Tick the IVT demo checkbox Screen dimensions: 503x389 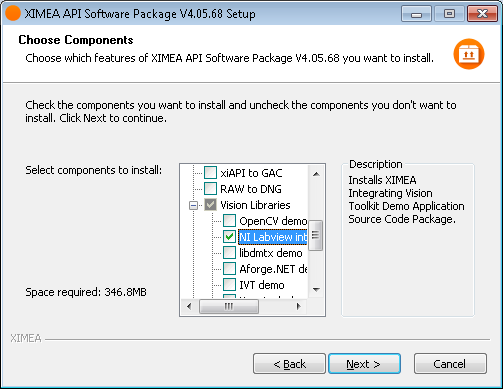point(229,285)
